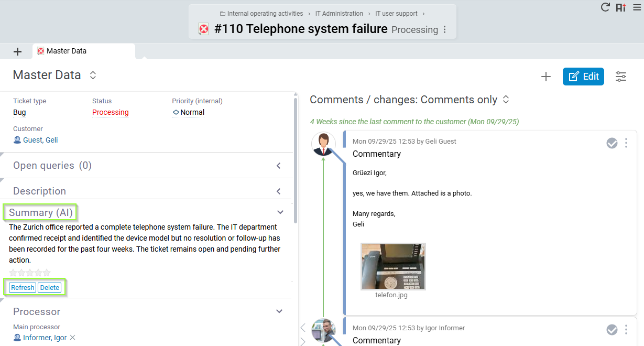The image size is (644, 346).
Task: Remove main processor Igor Informer
Action: point(73,338)
